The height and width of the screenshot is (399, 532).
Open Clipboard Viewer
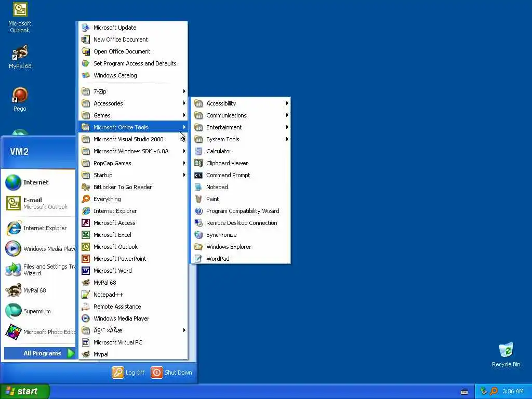click(241, 163)
